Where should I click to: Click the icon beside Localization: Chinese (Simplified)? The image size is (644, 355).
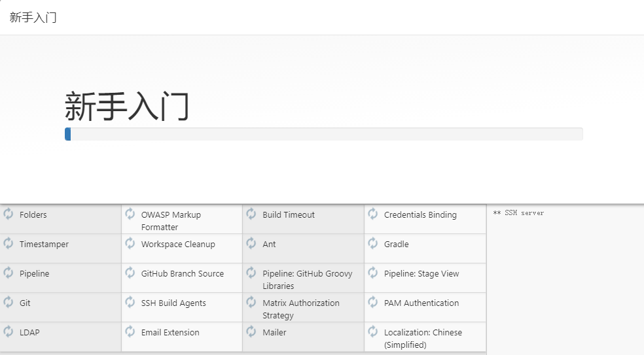[x=372, y=331]
